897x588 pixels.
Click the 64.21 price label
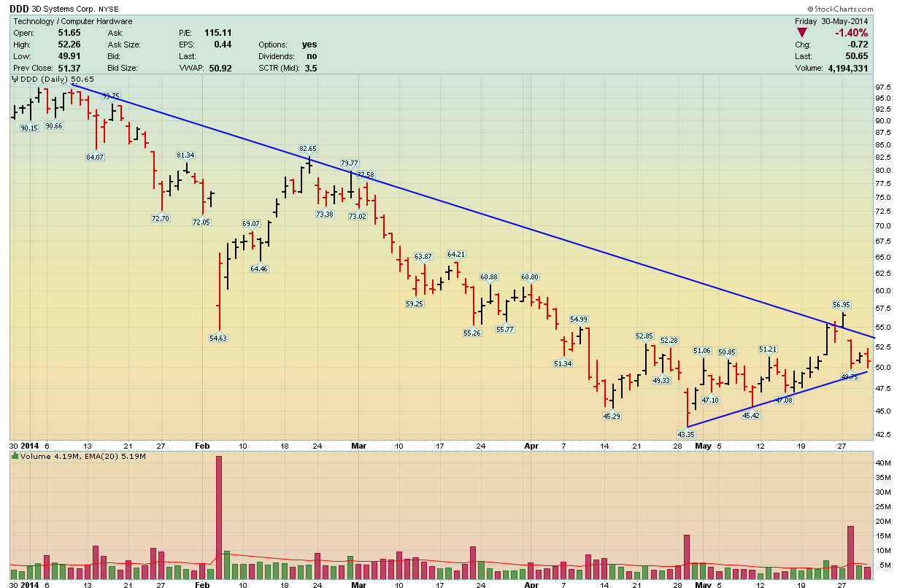coord(456,254)
